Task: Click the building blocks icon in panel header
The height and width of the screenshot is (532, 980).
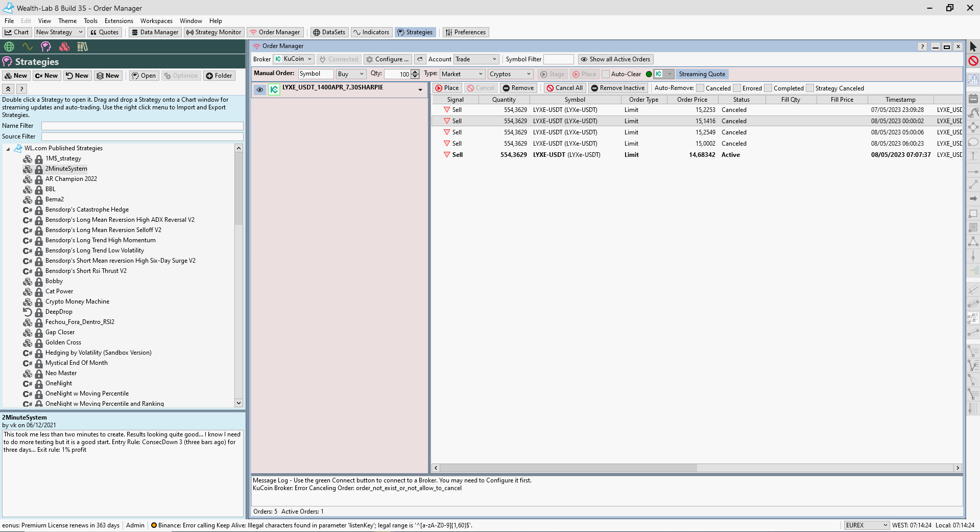Action: click(64, 47)
